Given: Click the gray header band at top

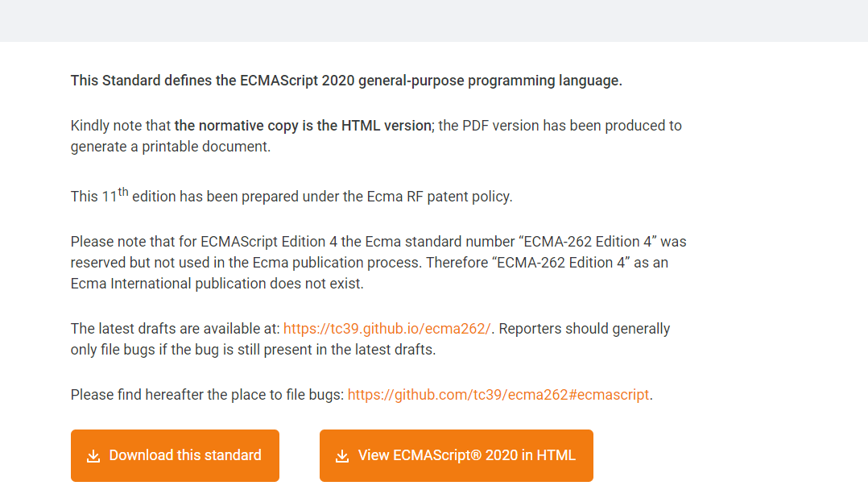Looking at the screenshot, I should (x=434, y=20).
